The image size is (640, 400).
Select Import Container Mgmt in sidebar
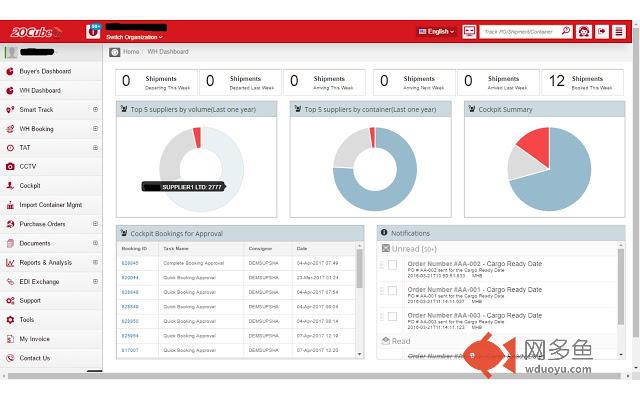[49, 205]
